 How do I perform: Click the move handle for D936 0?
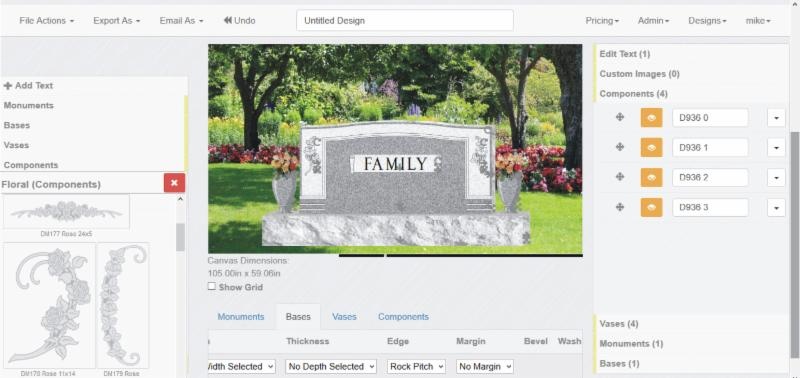point(620,117)
